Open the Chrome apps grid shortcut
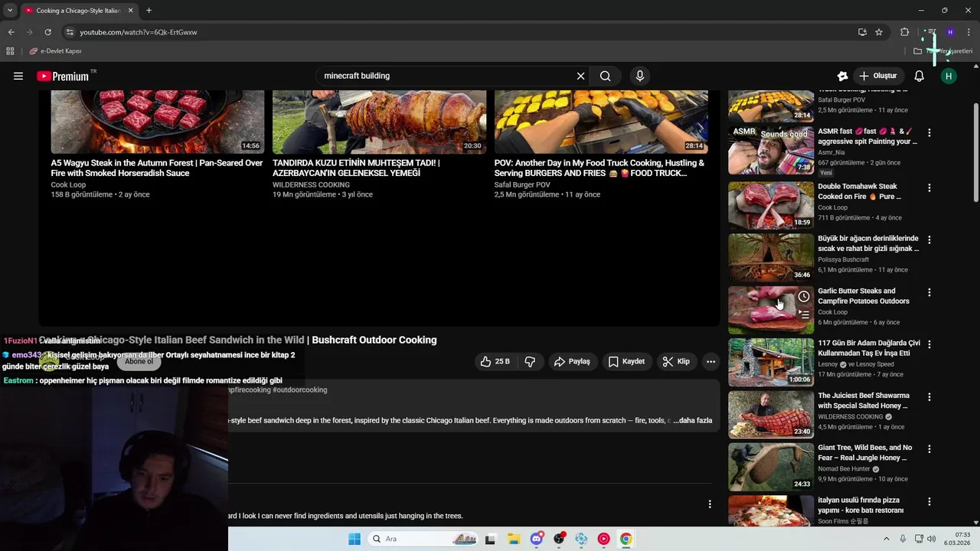 (10, 51)
